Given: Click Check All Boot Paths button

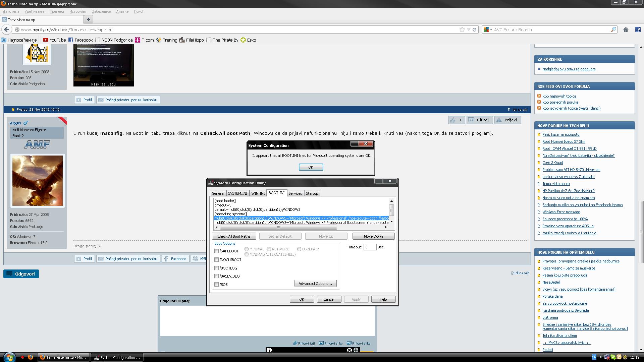Looking at the screenshot, I should pyautogui.click(x=234, y=236).
